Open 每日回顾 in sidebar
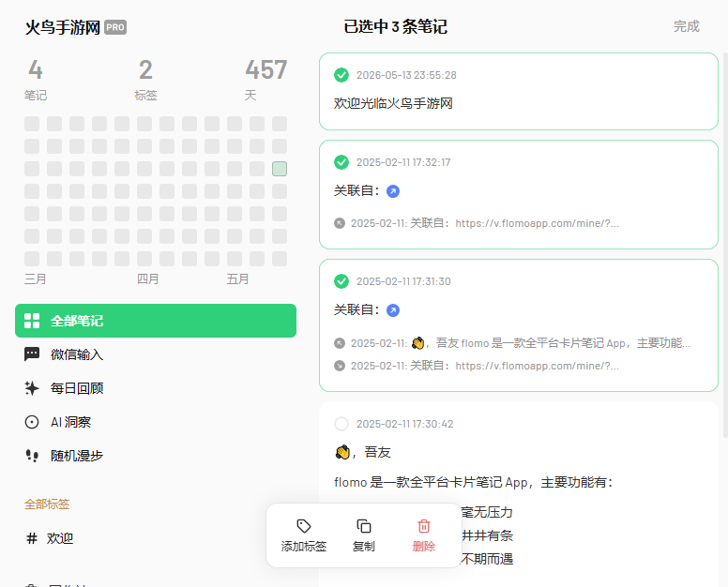This screenshot has height=587, width=728. click(x=156, y=388)
